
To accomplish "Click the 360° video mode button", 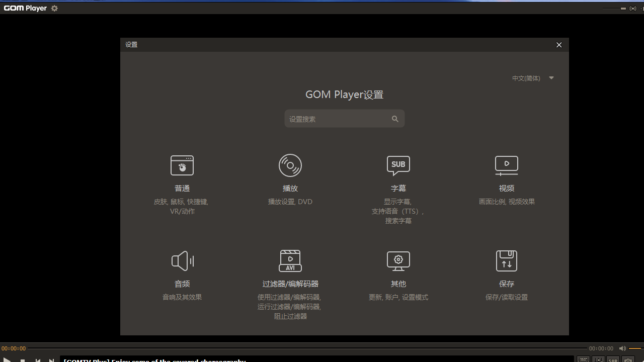I will (x=583, y=360).
